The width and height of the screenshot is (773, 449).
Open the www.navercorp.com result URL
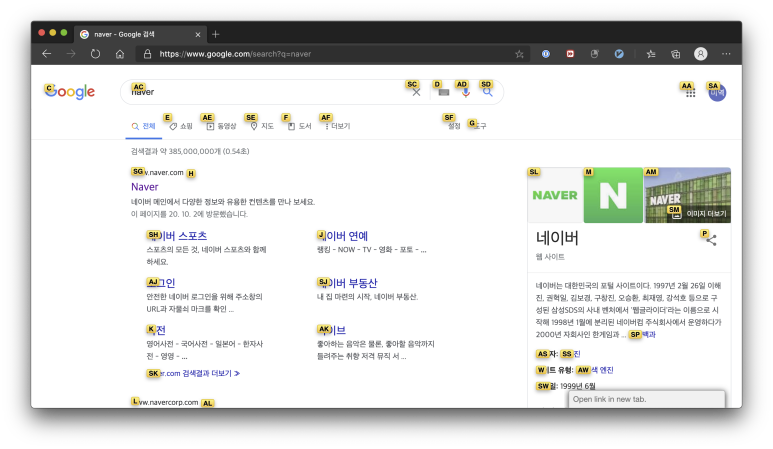tap(165, 403)
